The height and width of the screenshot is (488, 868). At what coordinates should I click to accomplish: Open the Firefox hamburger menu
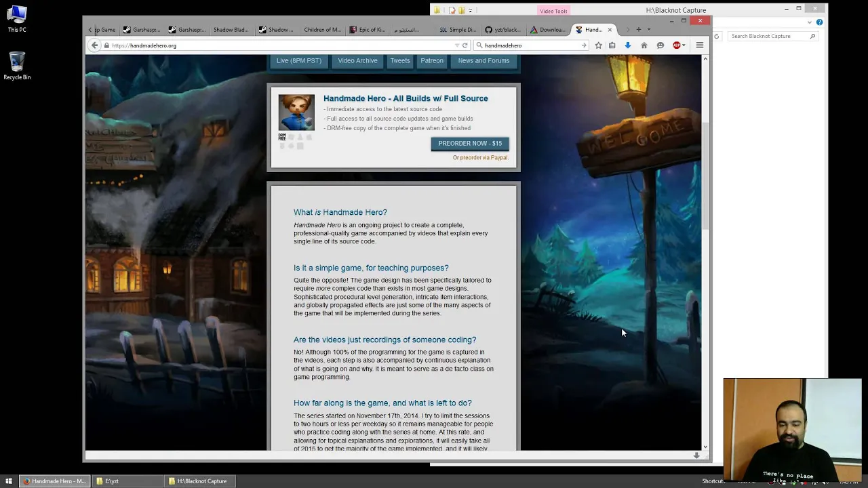pos(700,45)
